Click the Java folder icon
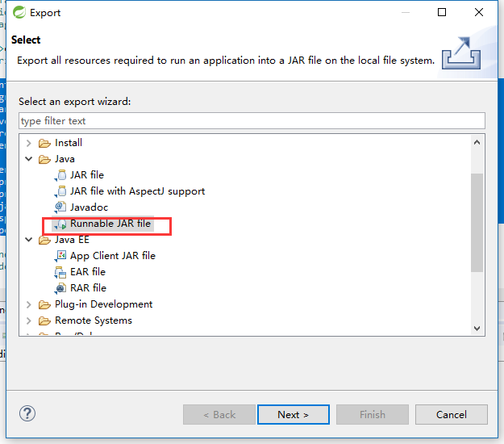 tap(44, 159)
